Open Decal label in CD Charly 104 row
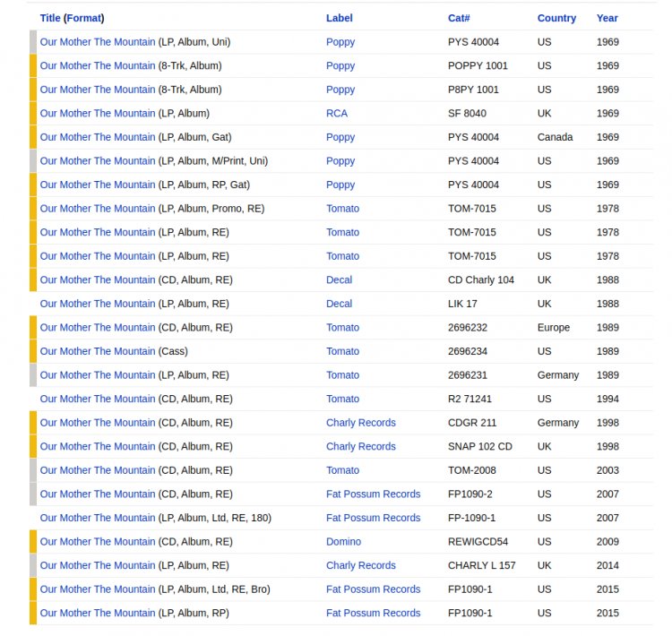Screen dimensions: 672x636 [x=339, y=279]
